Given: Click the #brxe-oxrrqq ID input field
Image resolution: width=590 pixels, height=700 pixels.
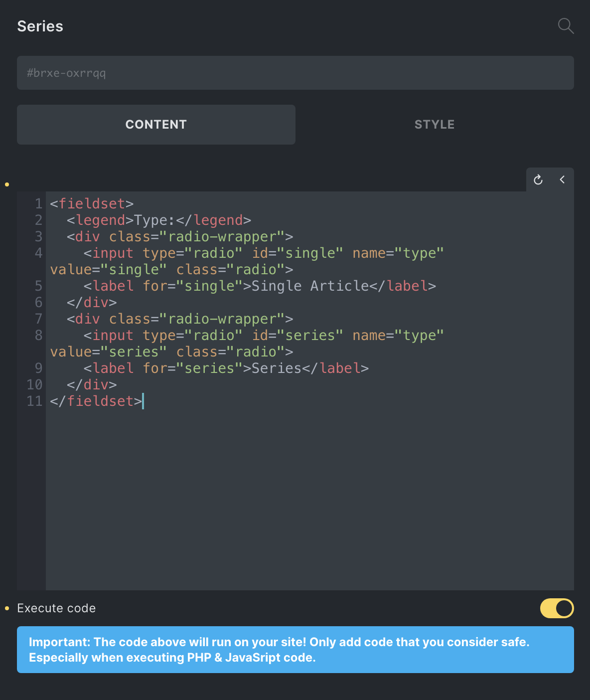Looking at the screenshot, I should (295, 73).
